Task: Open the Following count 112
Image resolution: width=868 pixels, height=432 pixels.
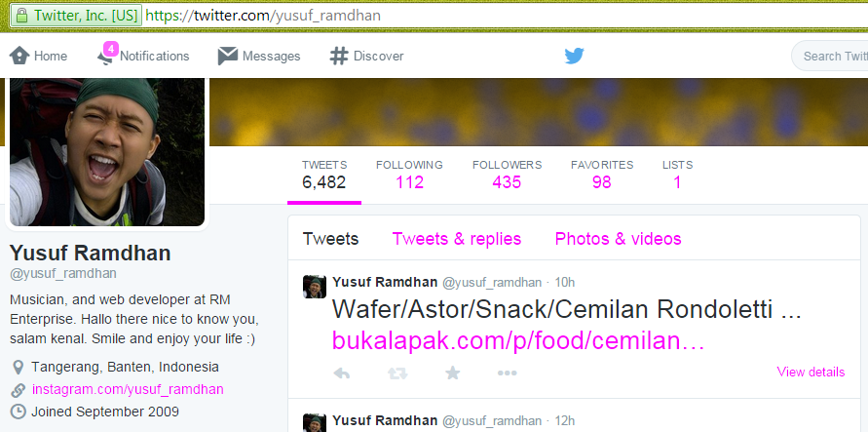Action: pyautogui.click(x=409, y=175)
